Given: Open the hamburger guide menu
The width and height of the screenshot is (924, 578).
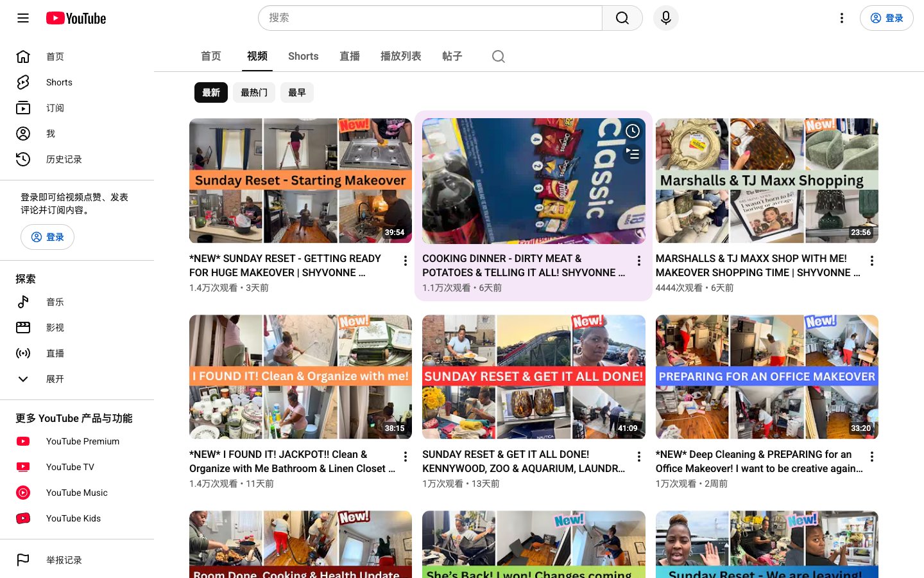Looking at the screenshot, I should click(23, 18).
